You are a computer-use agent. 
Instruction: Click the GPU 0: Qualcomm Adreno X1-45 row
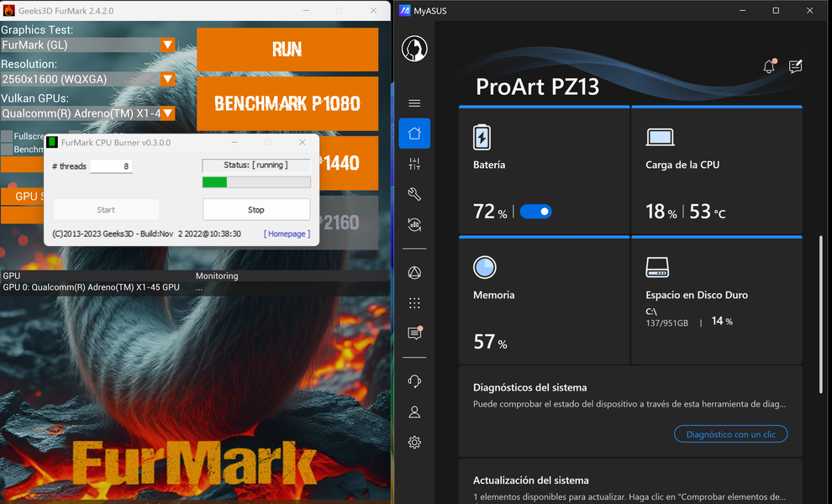92,287
